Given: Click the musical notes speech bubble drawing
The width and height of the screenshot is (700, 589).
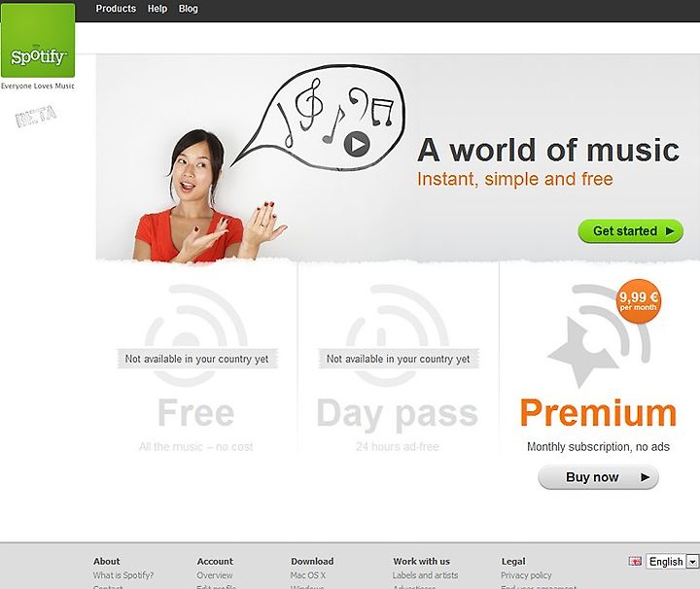Looking at the screenshot, I should [319, 119].
